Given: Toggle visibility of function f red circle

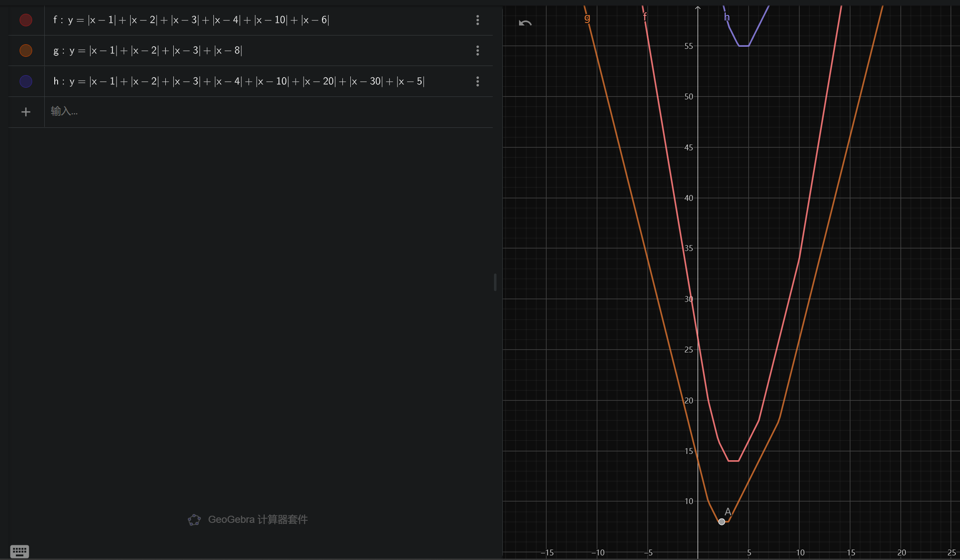Looking at the screenshot, I should click(x=26, y=20).
